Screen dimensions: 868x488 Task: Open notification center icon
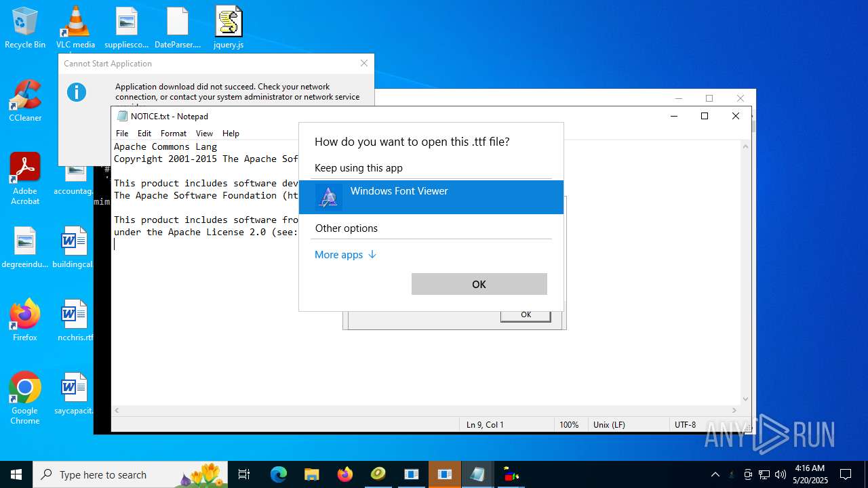[x=846, y=474]
